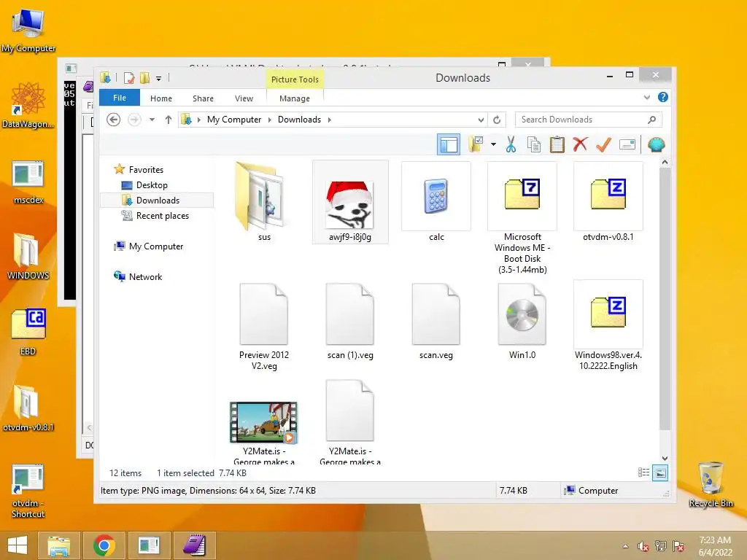This screenshot has width=747, height=560.
Task: Select the otvdm-v0.8.1 archive in Downloads
Action: [x=608, y=201]
